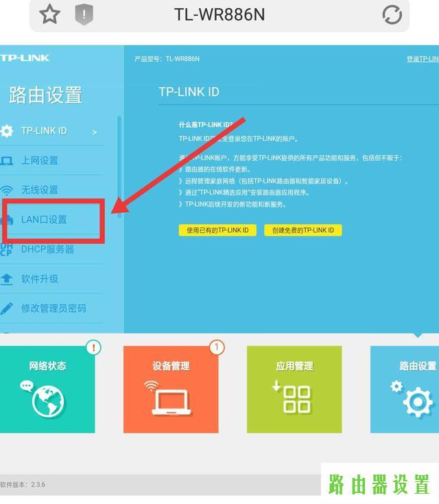Viewport: 439px width, 504px height.
Task: Click the sidebar vertical scrollbar
Action: point(119,167)
